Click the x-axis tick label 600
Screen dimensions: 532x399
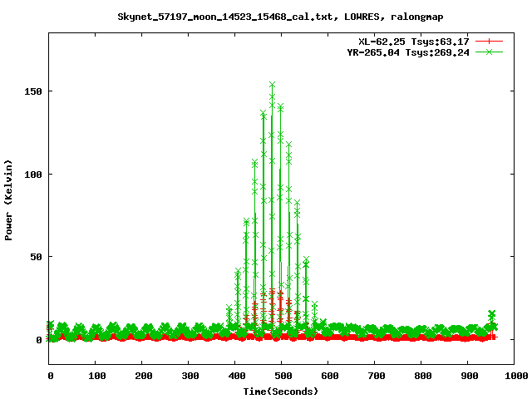330,376
